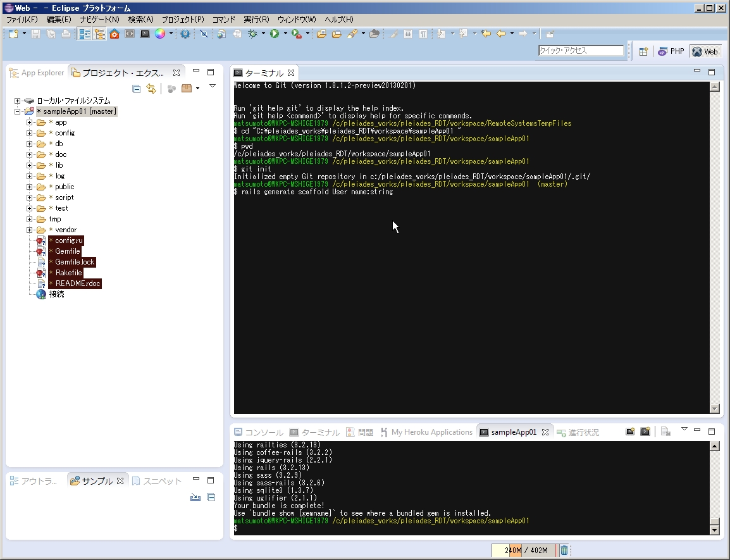The image size is (730, 560).
Task: Click the External Tools run icon
Action: pyautogui.click(x=296, y=34)
